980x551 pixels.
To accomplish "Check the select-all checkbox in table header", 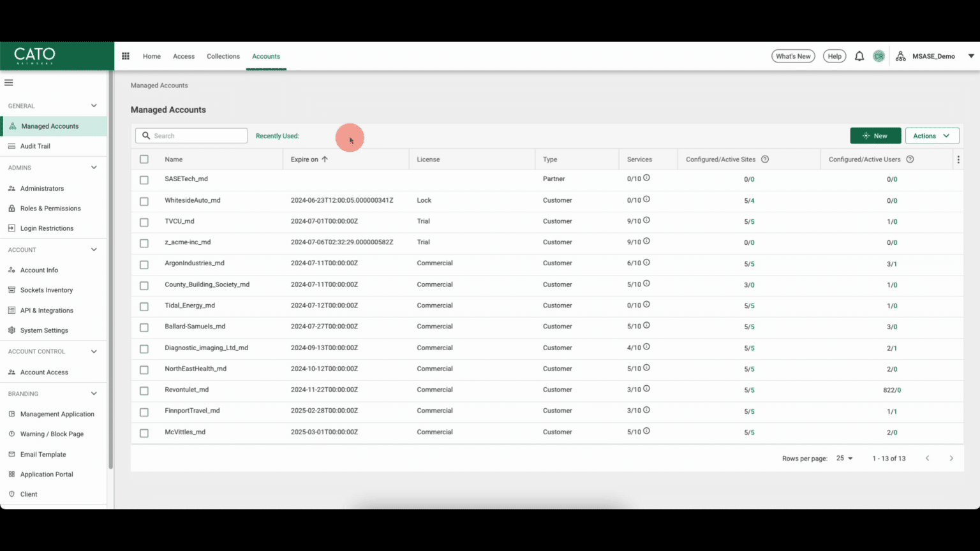I will coord(144,159).
